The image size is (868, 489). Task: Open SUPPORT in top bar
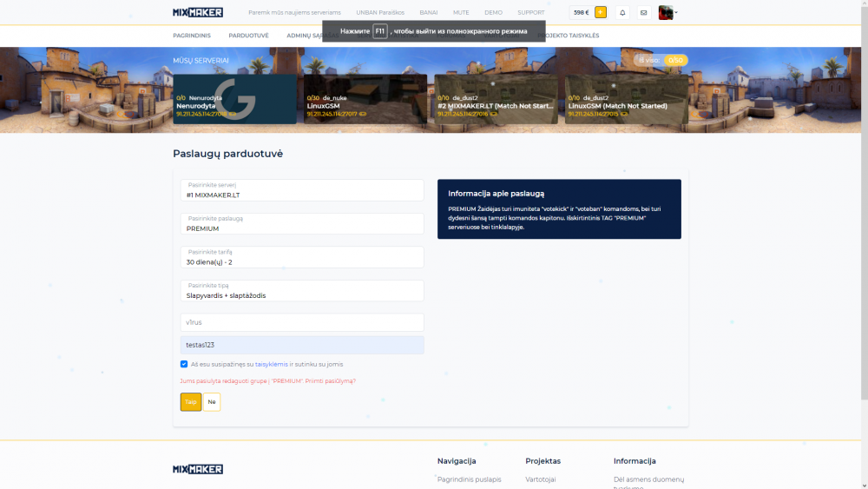tap(531, 12)
